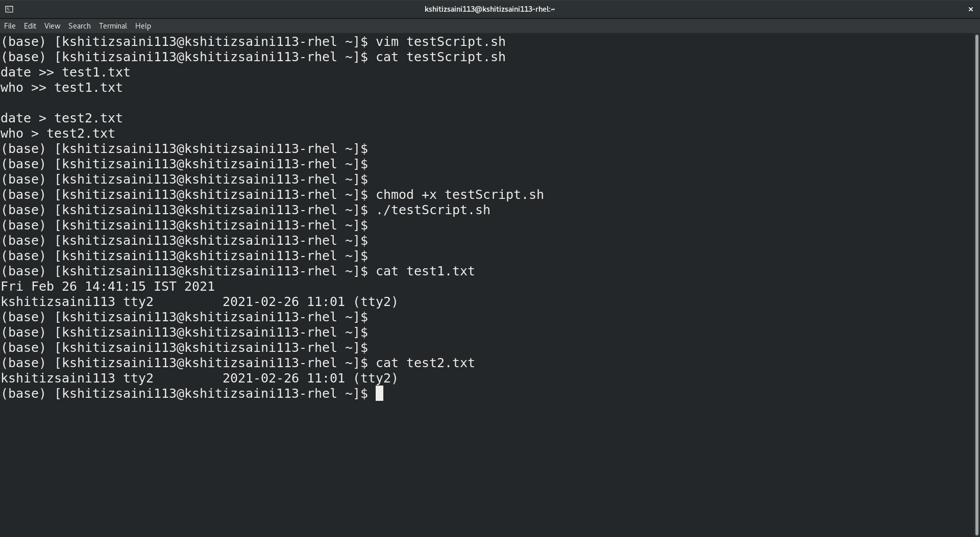
Task: Click the 'cat test1.txt' command text
Action: click(x=425, y=271)
